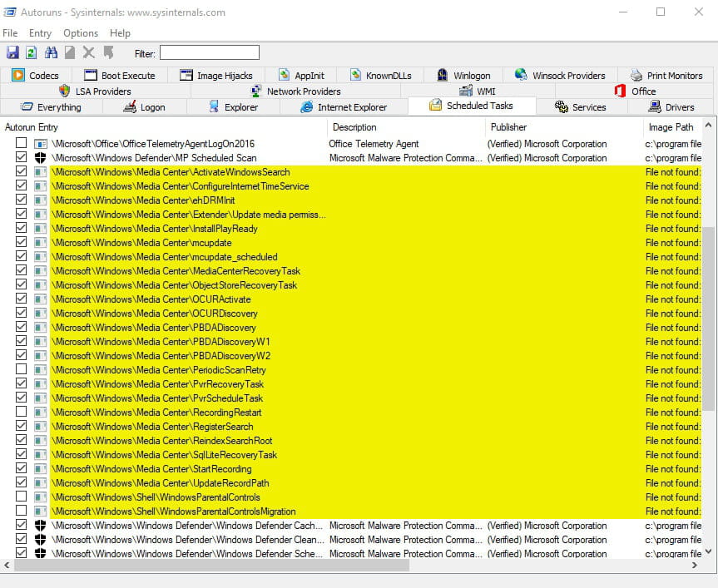Click the icon beside PBDADiscoveryW1 entry

pos(41,342)
